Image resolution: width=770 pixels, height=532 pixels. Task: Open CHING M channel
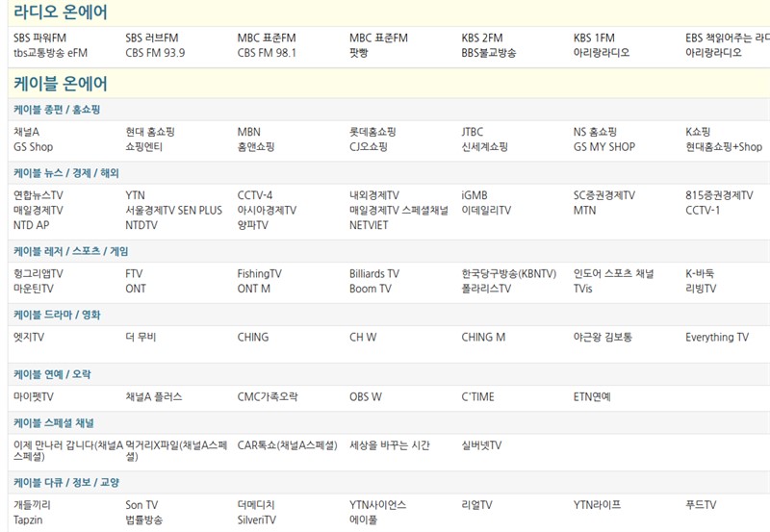pyautogui.click(x=483, y=337)
